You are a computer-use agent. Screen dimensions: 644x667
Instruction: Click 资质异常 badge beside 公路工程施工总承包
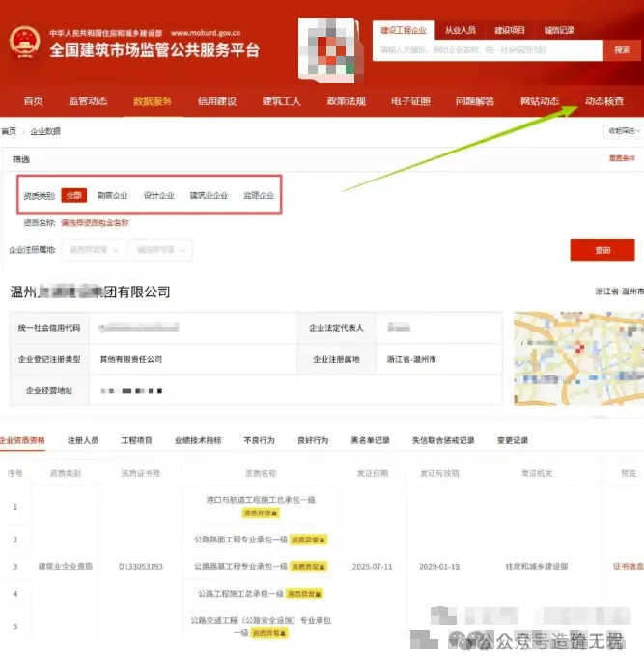click(x=304, y=594)
